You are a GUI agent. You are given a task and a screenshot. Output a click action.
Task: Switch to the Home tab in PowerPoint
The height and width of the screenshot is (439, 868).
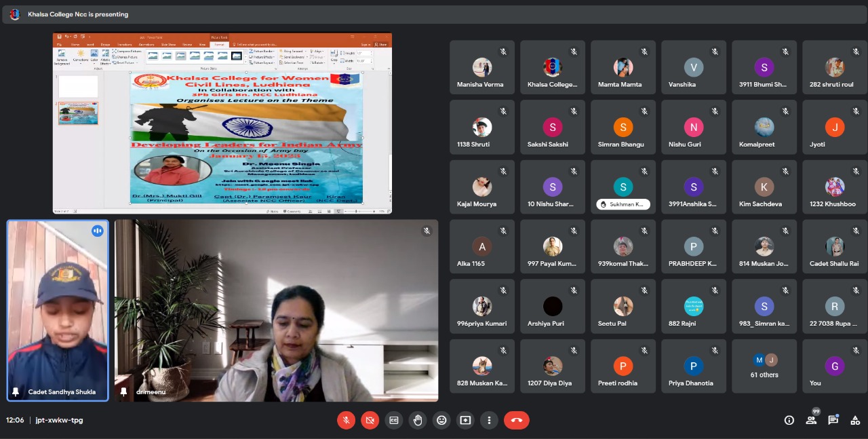pos(75,44)
